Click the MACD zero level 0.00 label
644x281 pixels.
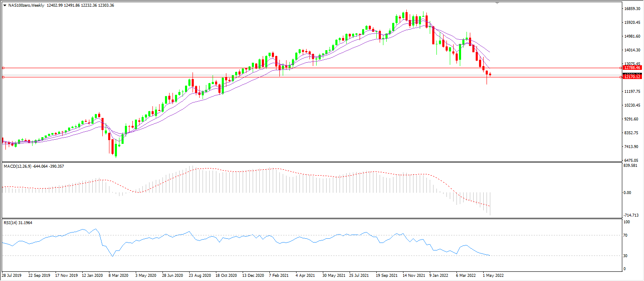point(627,193)
